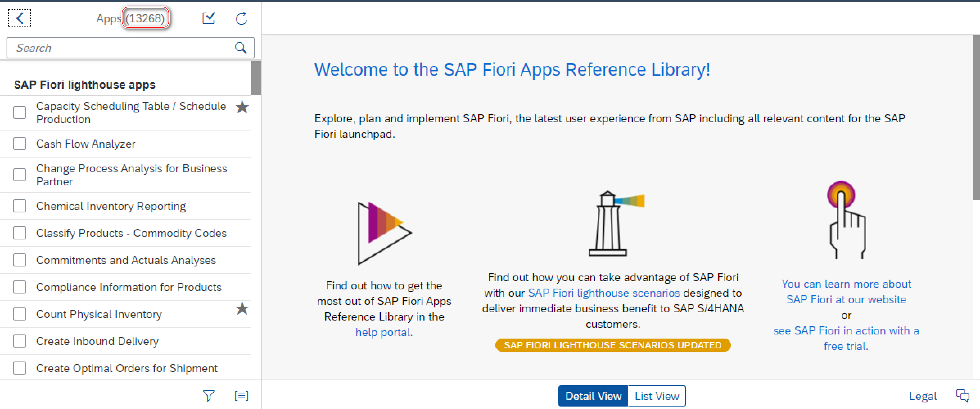This screenshot has width=980, height=409.
Task: Select the Detail View tab
Action: (593, 396)
